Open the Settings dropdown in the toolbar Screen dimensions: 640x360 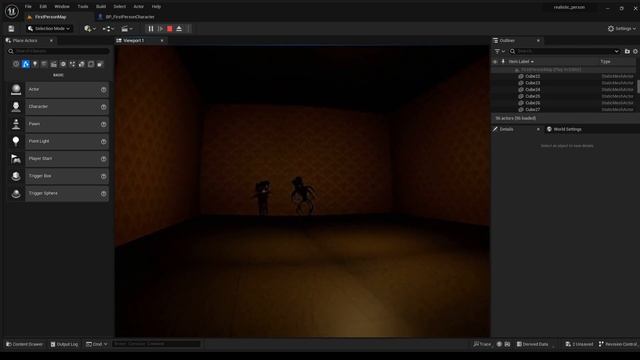pos(622,29)
